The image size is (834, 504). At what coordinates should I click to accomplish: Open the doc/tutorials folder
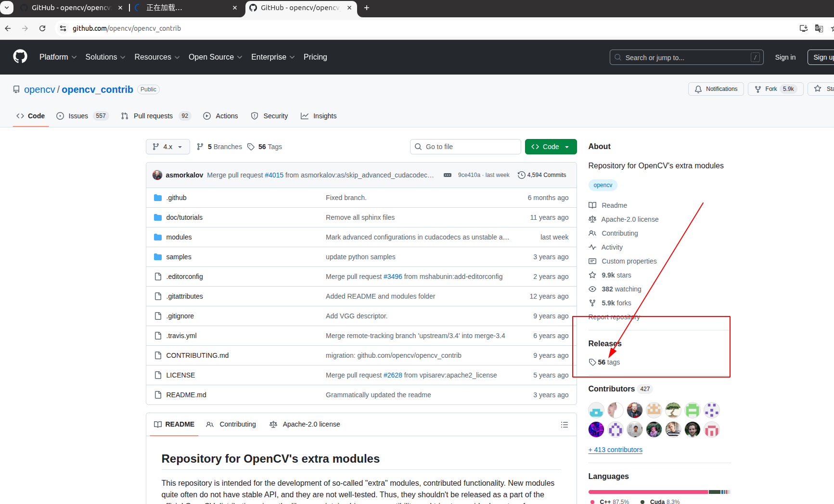[x=184, y=217]
